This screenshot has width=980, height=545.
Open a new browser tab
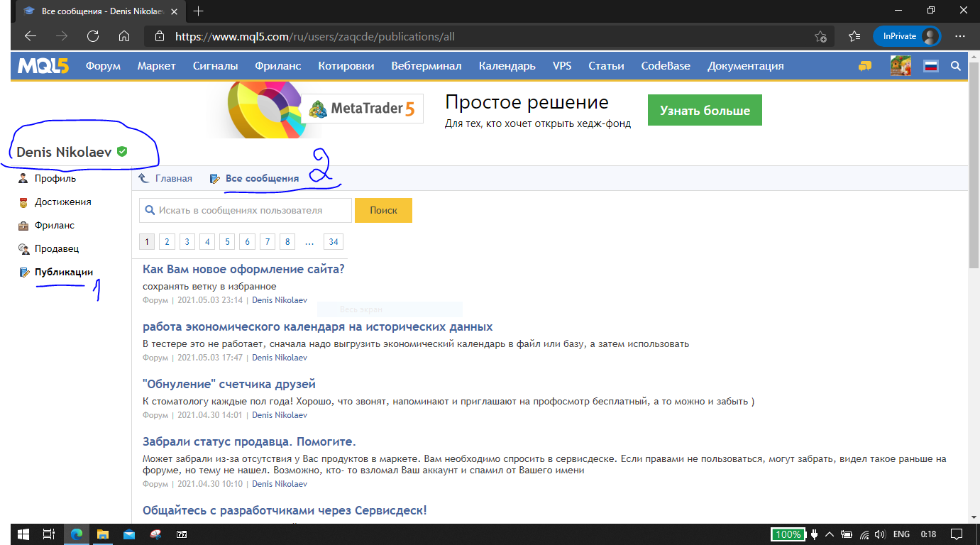point(199,11)
